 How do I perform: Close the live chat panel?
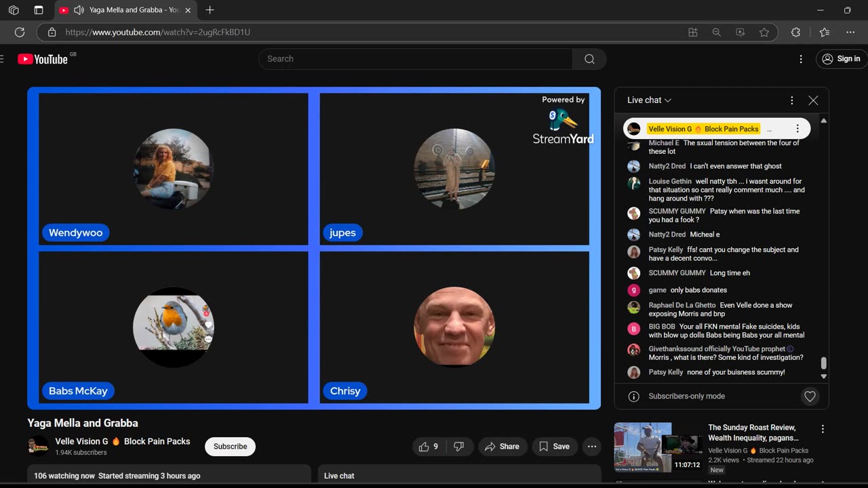pyautogui.click(x=813, y=100)
